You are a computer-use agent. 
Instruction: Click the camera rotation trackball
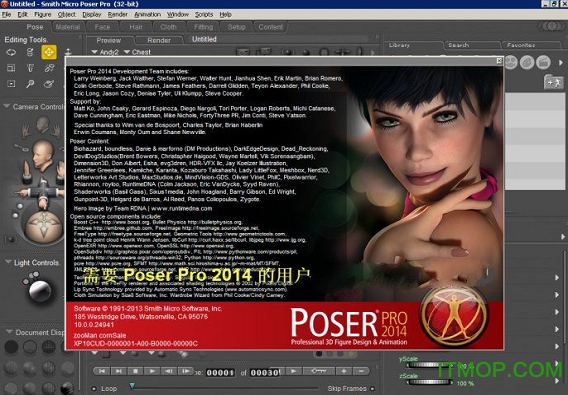(43, 226)
